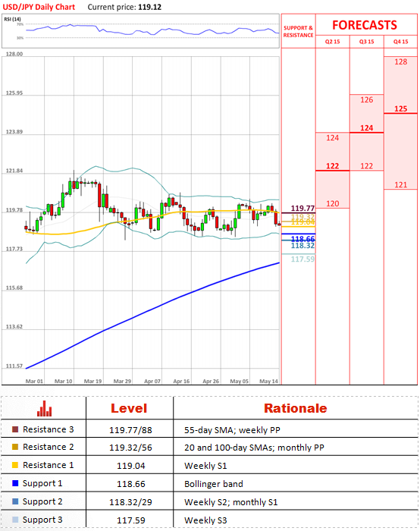
Task: Click the Rationale column header
Action: click(296, 408)
